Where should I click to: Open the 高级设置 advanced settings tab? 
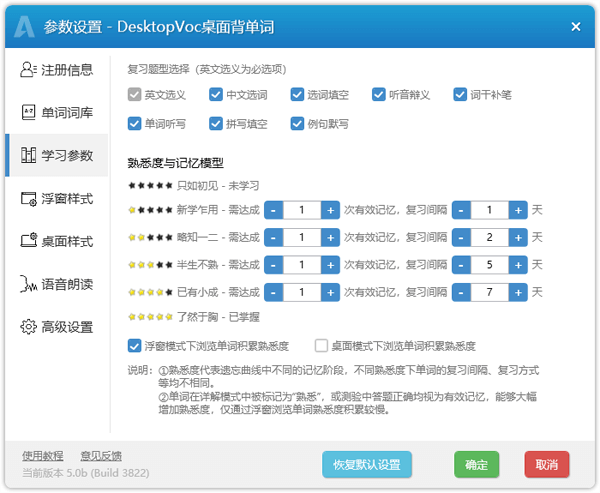point(57,327)
